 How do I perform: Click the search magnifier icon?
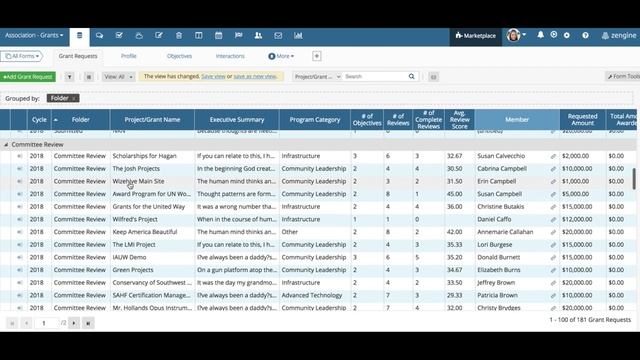411,76
